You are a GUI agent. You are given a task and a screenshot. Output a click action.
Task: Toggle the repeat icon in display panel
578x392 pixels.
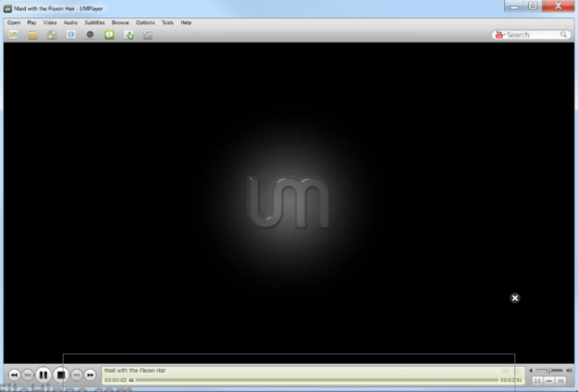(x=506, y=371)
